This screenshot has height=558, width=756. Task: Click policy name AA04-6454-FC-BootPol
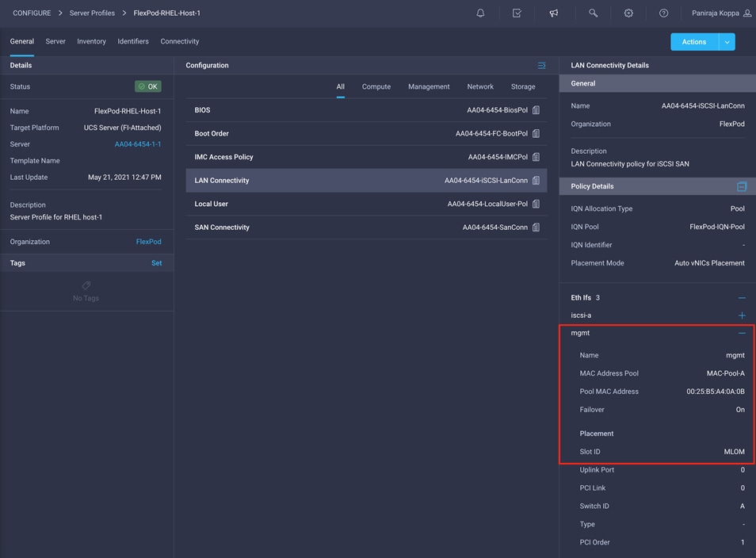[x=491, y=134]
